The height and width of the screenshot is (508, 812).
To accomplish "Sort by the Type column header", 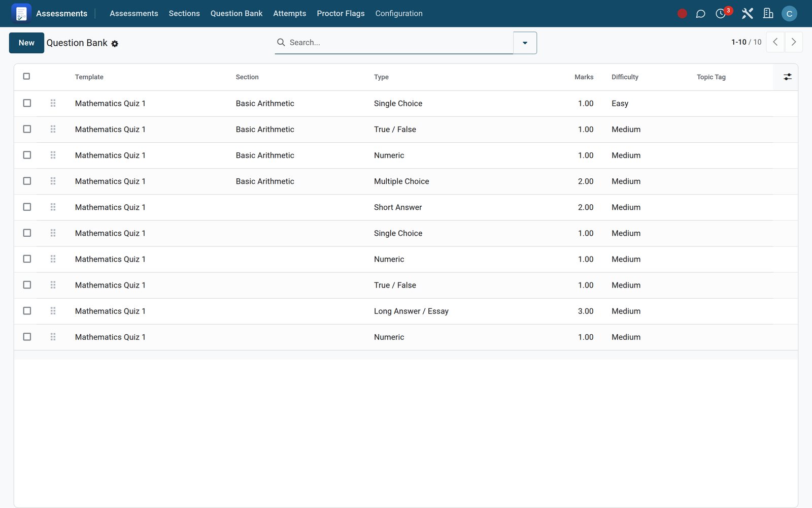I will coord(381,77).
